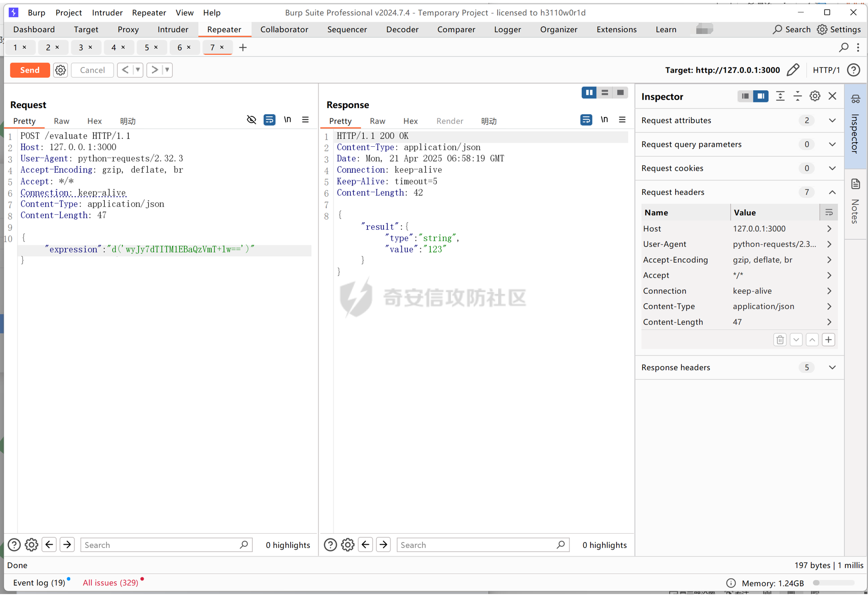Switch Response view to Hex

coord(410,121)
